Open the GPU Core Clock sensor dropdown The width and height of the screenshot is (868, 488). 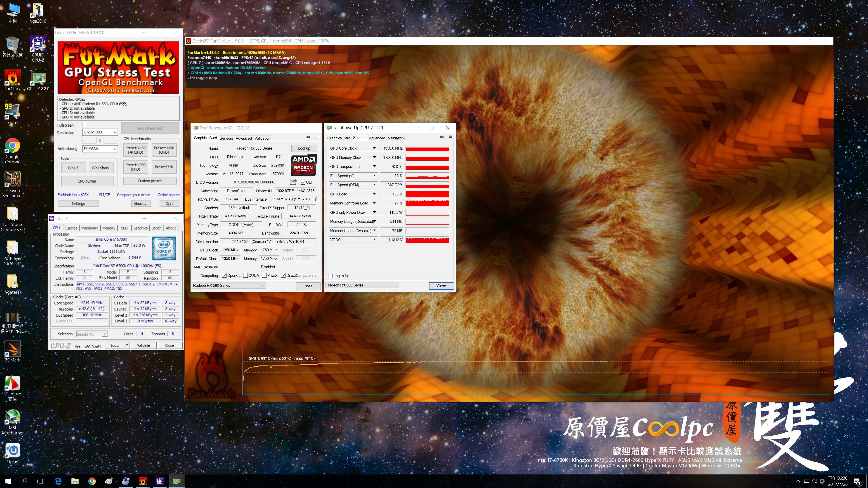tap(374, 148)
